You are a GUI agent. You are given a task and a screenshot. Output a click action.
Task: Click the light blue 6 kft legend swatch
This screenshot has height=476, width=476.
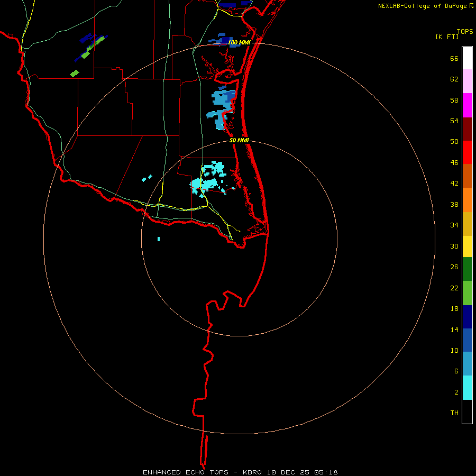[x=467, y=364]
